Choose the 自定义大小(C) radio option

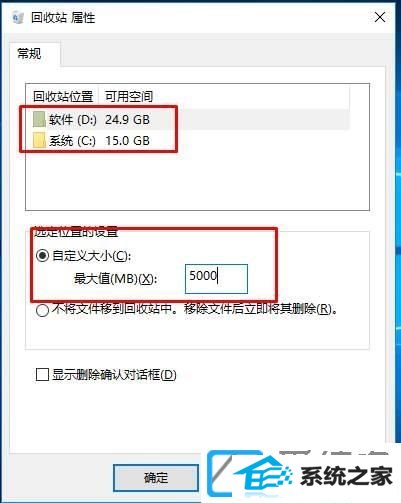pyautogui.click(x=42, y=256)
